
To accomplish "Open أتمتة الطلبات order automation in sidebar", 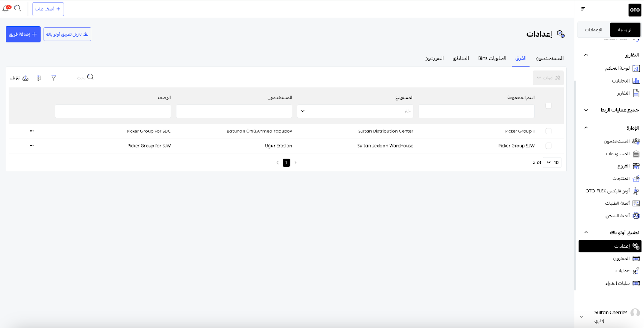I will (622, 204).
